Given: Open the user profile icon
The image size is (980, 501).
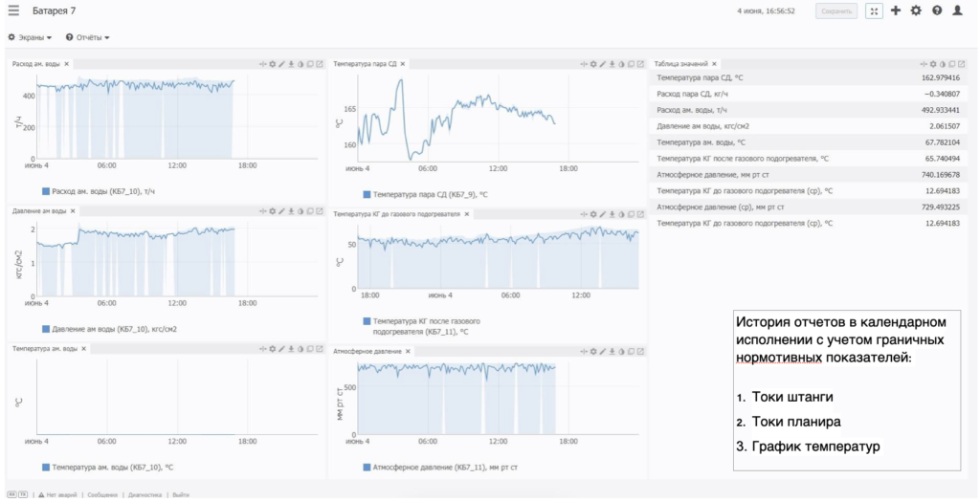Looking at the screenshot, I should (957, 11).
